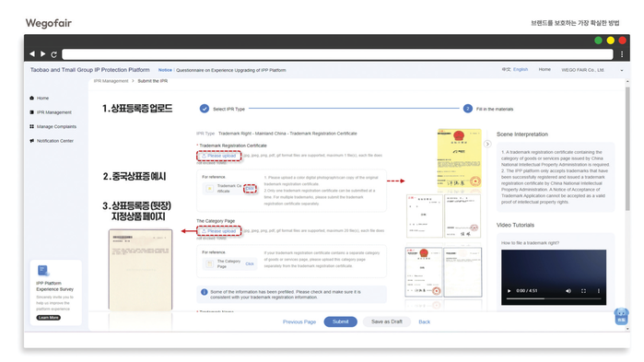Open the Previous Page link
The image size is (644, 362).
click(x=299, y=321)
